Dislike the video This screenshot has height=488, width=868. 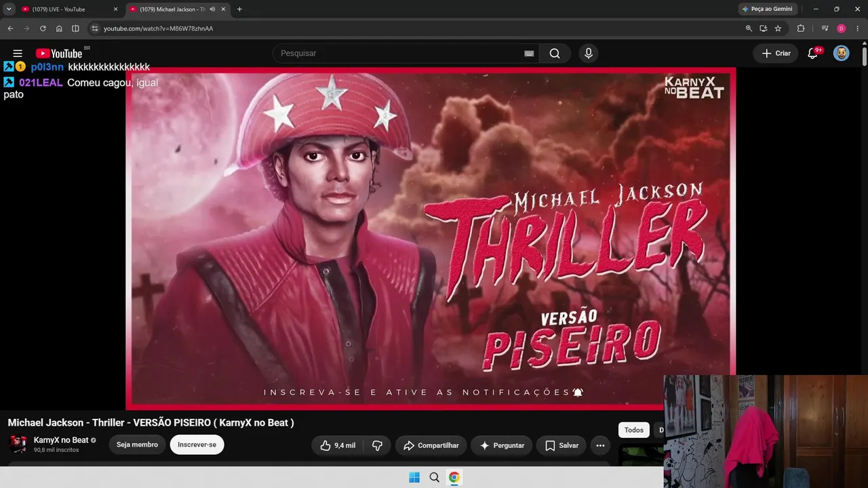coord(377,445)
